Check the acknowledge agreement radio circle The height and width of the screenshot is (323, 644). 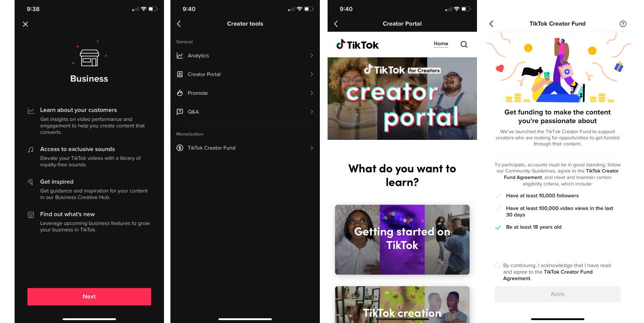[x=498, y=266]
